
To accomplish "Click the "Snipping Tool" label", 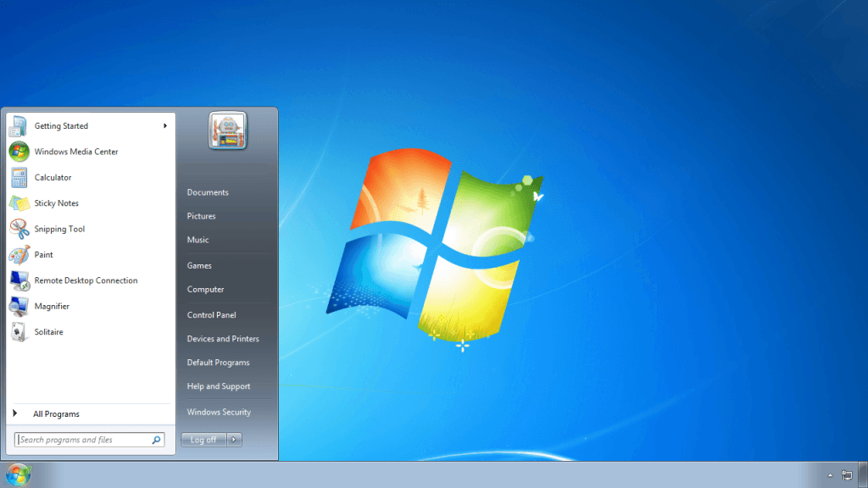I will pyautogui.click(x=59, y=229).
